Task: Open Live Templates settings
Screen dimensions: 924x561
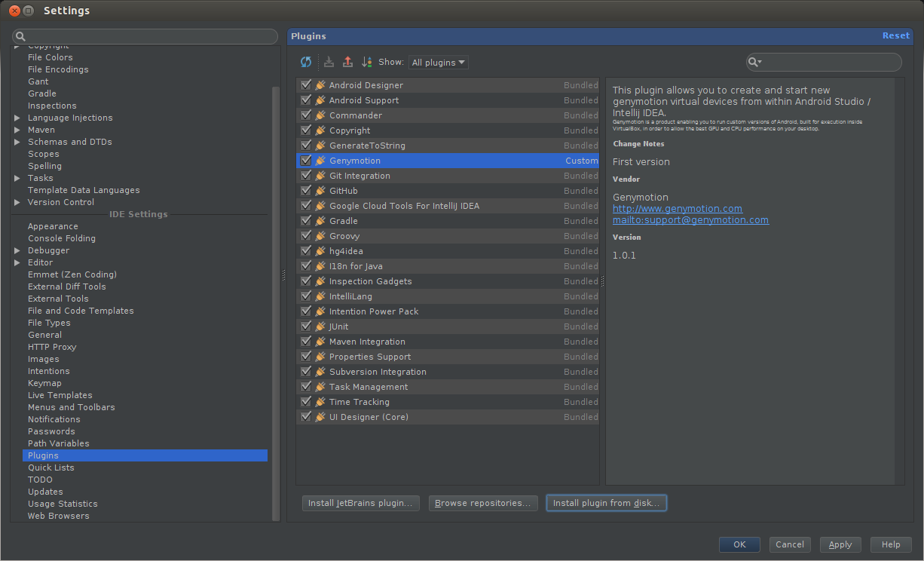Action: 60,395
